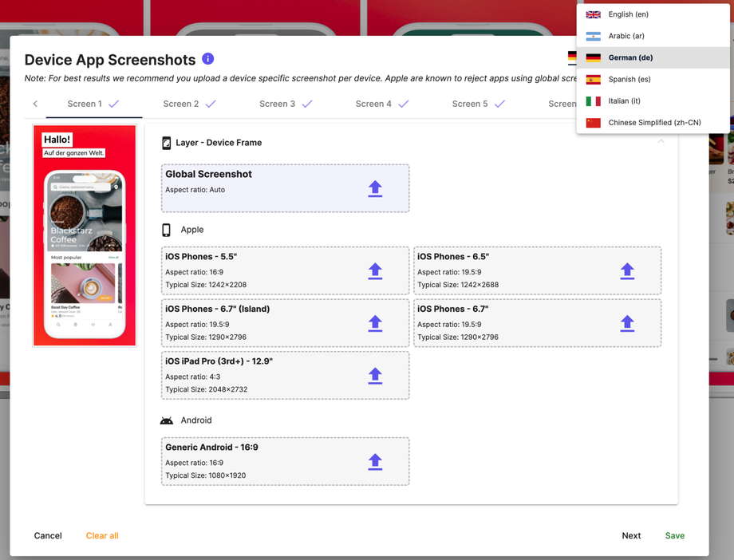Click the Clear all button
The image size is (734, 560).
click(101, 535)
